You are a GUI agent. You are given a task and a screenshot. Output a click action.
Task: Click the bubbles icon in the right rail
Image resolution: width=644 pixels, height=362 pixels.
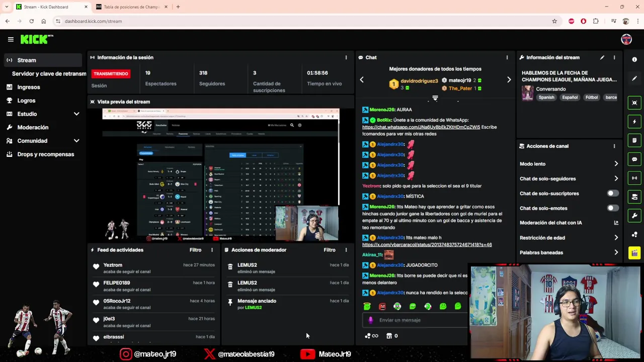[634, 235]
